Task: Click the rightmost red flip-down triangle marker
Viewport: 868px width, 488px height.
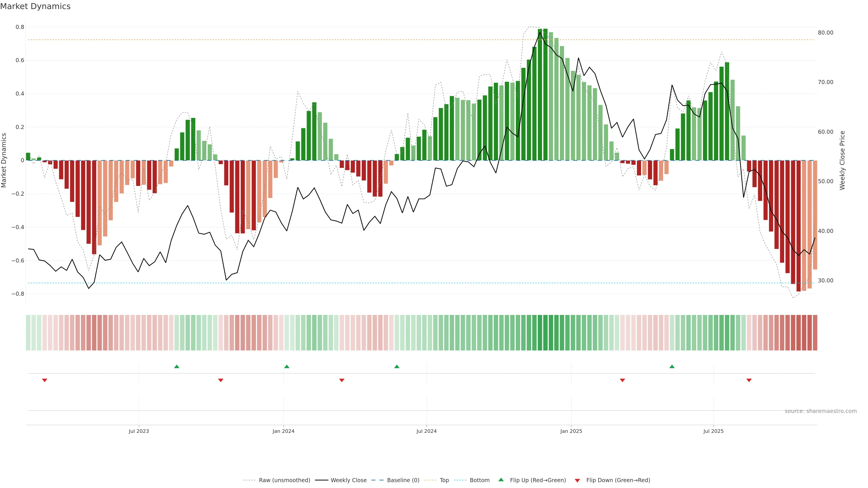Action: click(x=749, y=380)
